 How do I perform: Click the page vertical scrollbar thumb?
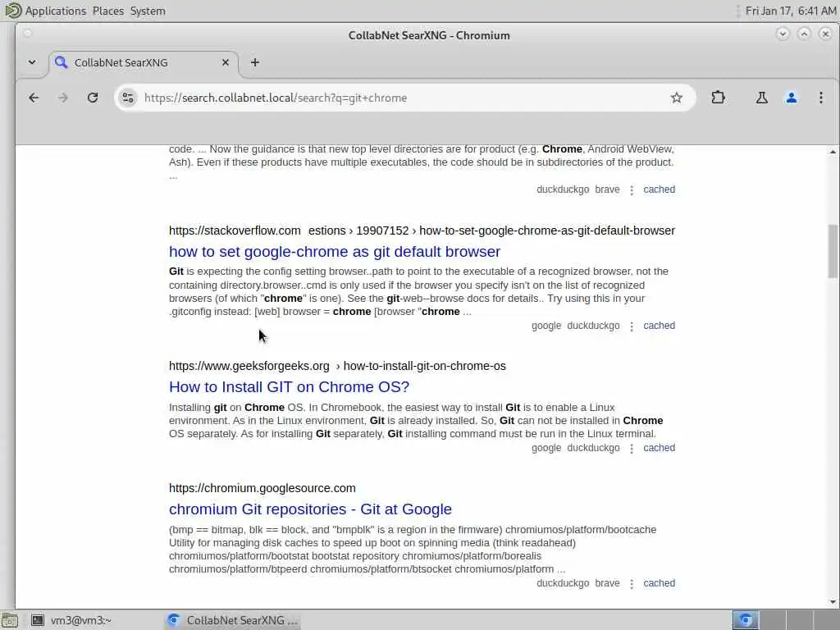point(833,251)
